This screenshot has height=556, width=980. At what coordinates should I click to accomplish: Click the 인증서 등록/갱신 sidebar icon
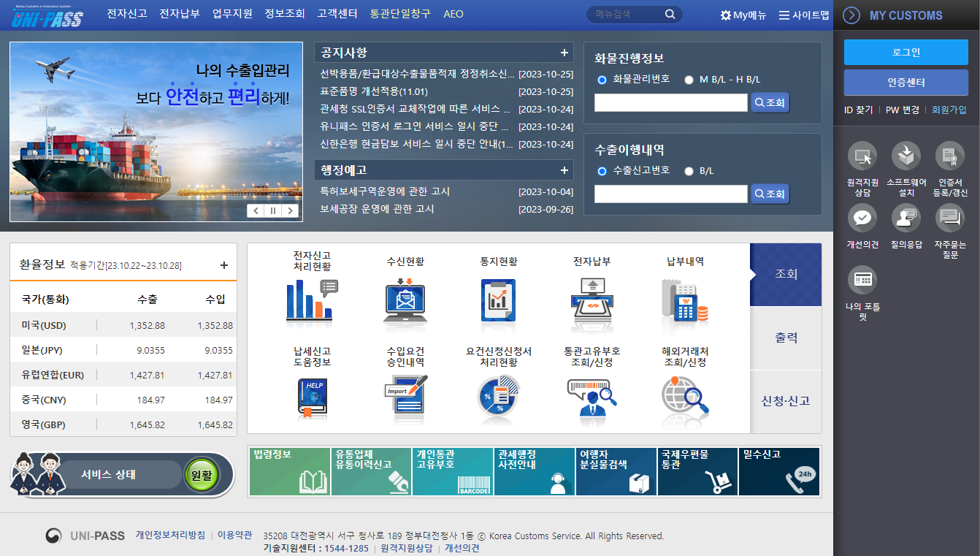click(x=950, y=156)
